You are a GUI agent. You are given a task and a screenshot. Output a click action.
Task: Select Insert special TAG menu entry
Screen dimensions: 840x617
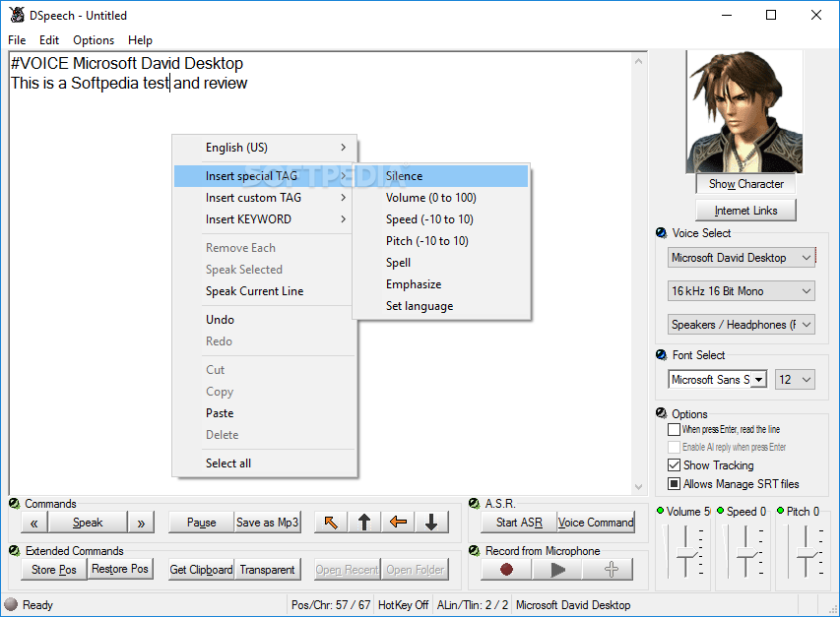pos(264,176)
